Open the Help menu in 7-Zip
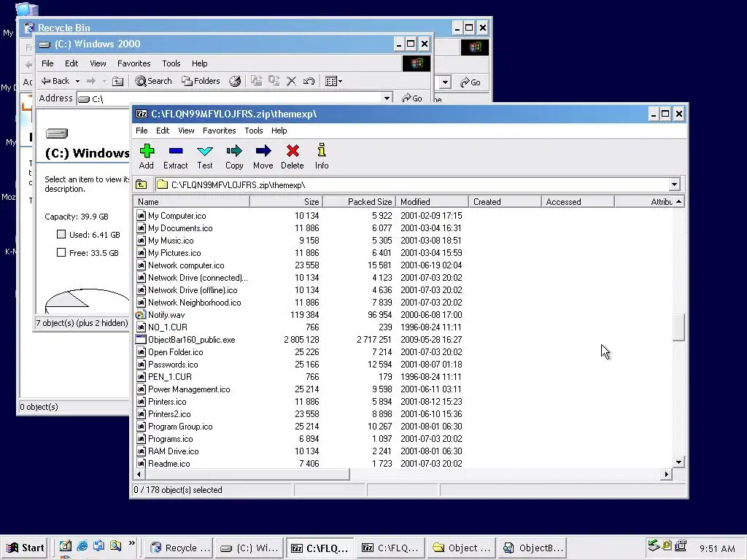The width and height of the screenshot is (747, 560). [x=279, y=131]
